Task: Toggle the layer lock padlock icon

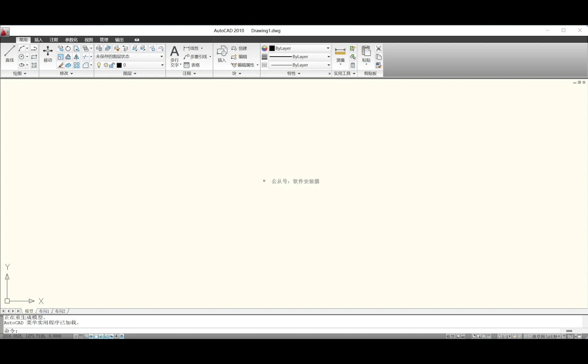Action: point(112,65)
